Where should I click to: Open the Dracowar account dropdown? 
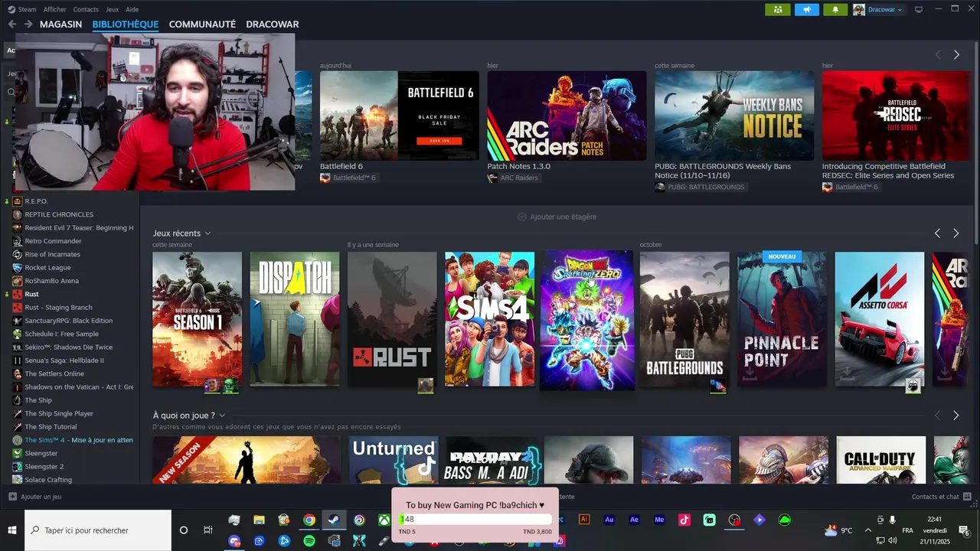878,9
